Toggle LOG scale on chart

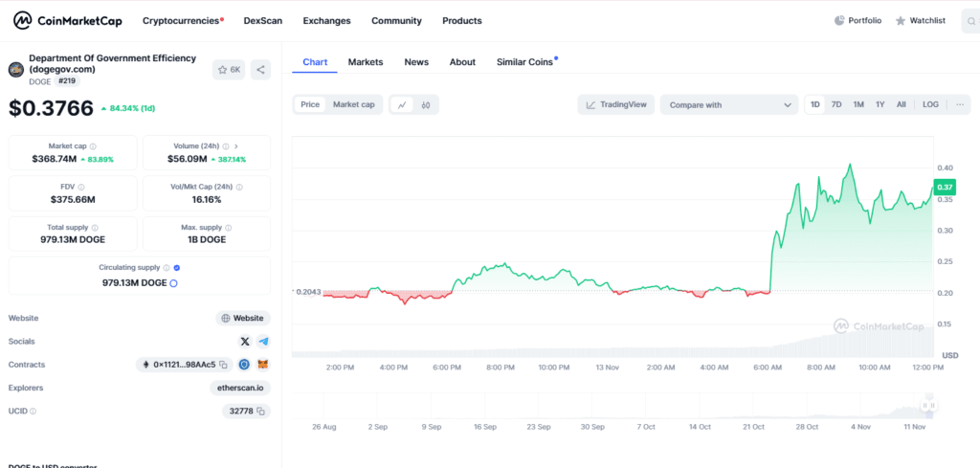[930, 105]
